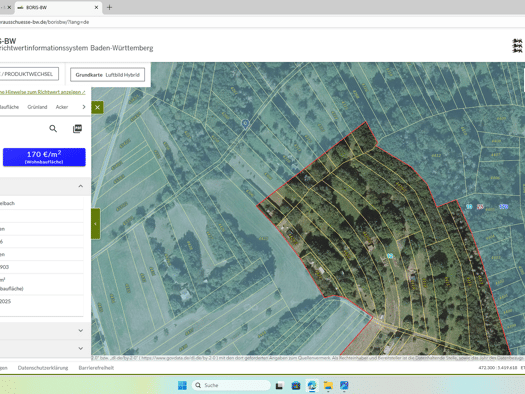Switch to the Grünland tab
Screen dimensions: 525x394
click(x=37, y=107)
